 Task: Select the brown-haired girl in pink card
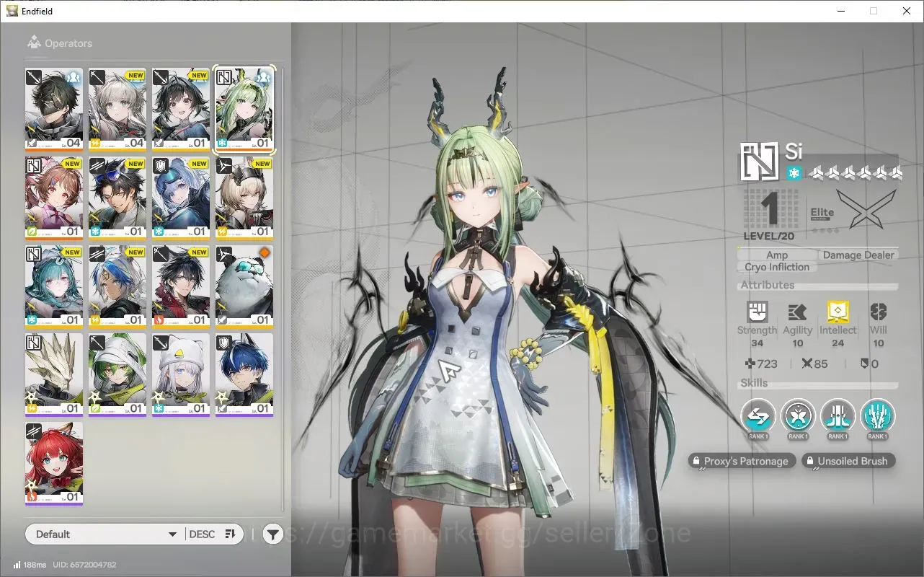click(x=54, y=197)
